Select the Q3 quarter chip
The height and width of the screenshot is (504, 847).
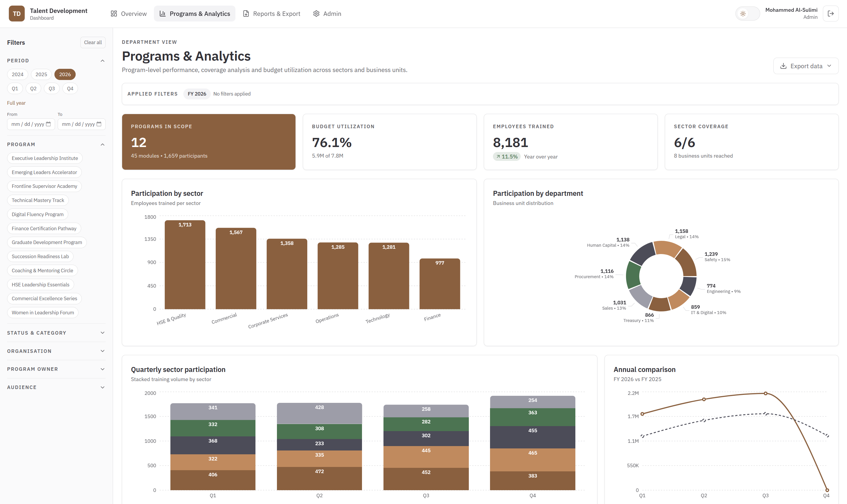click(52, 89)
